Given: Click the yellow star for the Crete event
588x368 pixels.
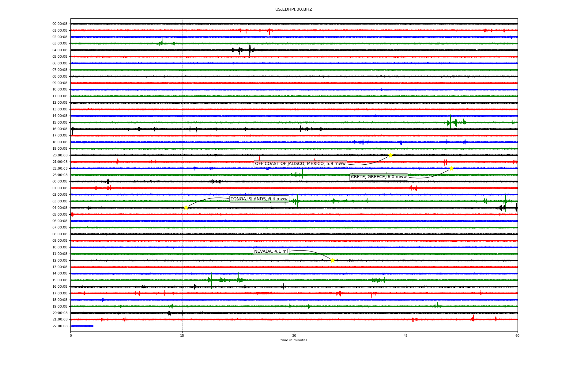Looking at the screenshot, I should pyautogui.click(x=451, y=168).
